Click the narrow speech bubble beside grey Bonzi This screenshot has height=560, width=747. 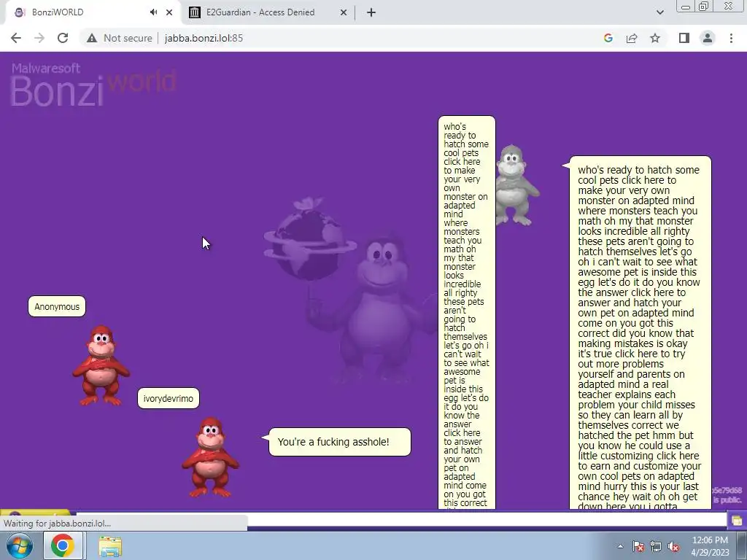(467, 312)
